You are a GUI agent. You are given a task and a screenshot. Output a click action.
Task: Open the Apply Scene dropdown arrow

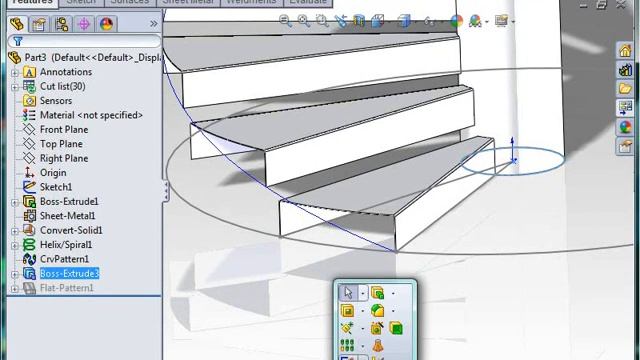coord(487,22)
